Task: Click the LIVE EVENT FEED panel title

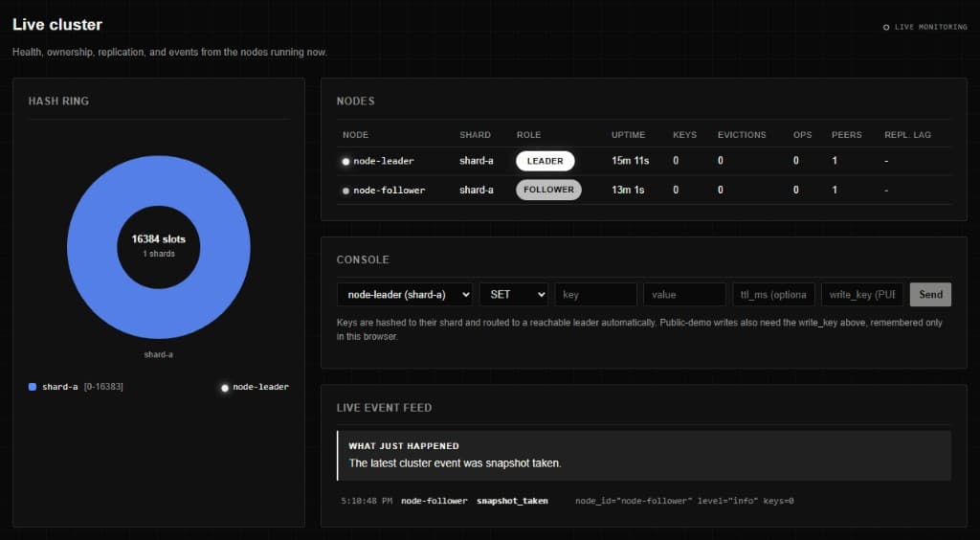Action: [385, 408]
